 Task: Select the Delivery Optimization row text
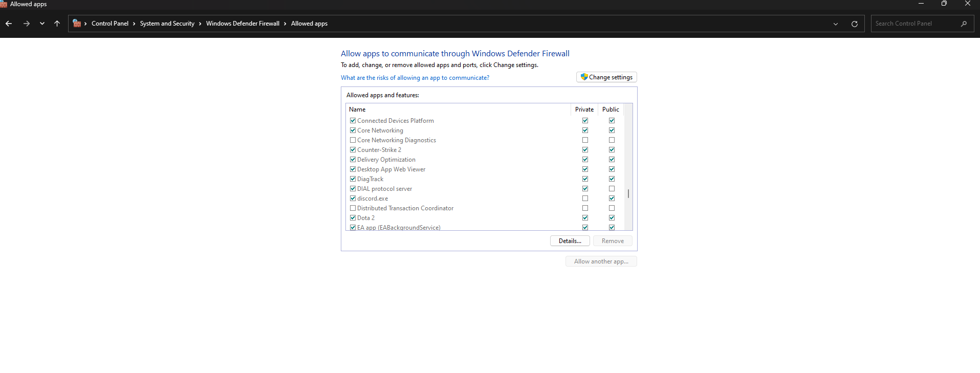(386, 160)
